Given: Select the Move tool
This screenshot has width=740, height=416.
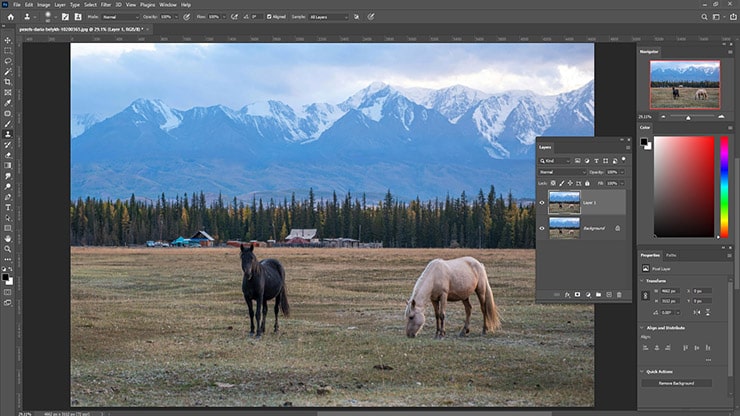Looking at the screenshot, I should [x=8, y=40].
